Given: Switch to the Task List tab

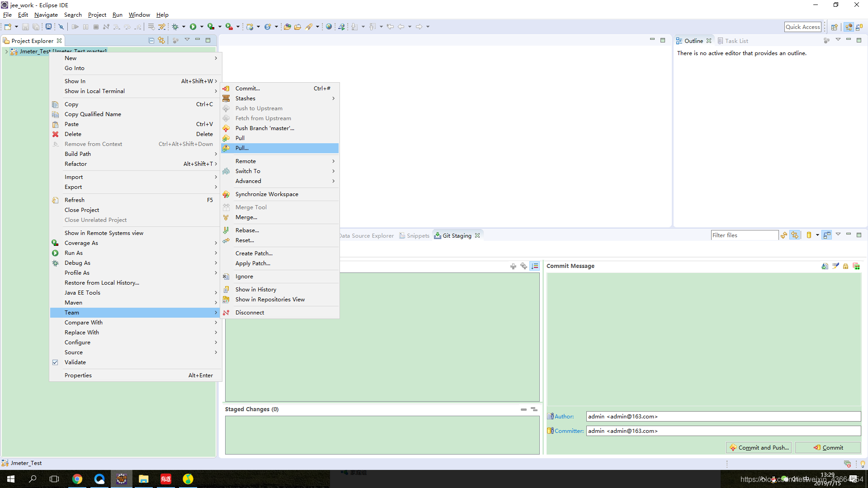Looking at the screenshot, I should pos(733,41).
